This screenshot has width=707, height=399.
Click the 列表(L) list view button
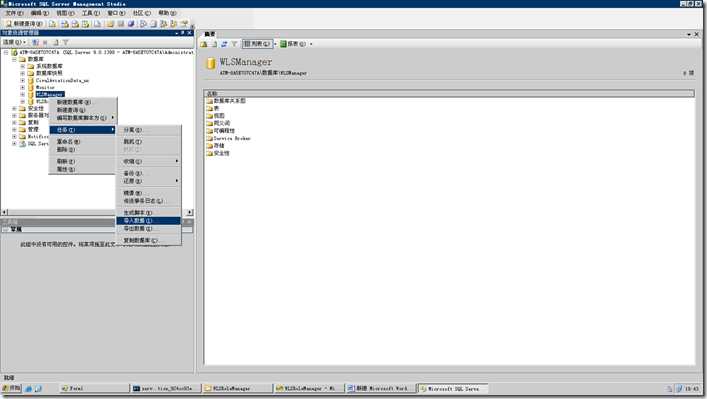click(257, 44)
